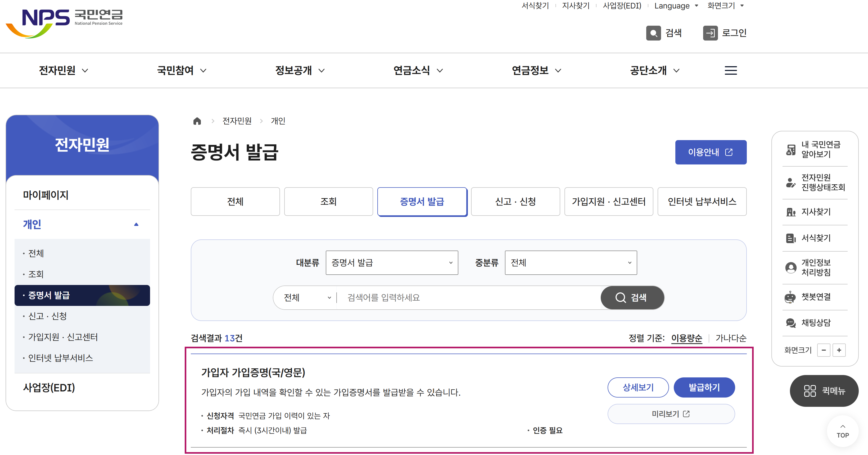Image resolution: width=868 pixels, height=455 pixels.
Task: Open 챗봇연결 robot icon
Action: (790, 297)
